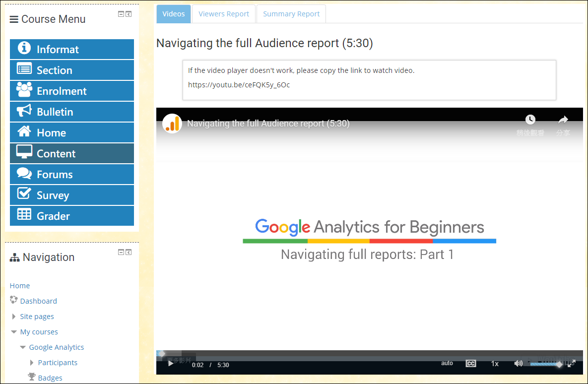Dock the Navigation block to side
The image size is (588, 384).
click(x=129, y=252)
